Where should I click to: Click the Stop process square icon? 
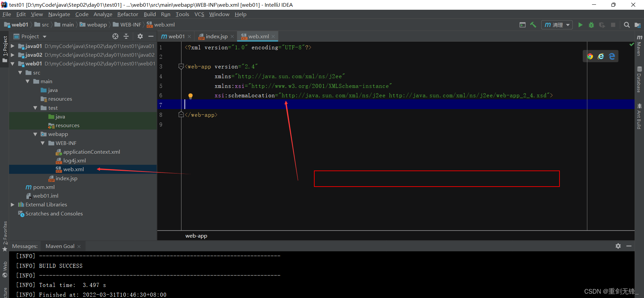613,25
